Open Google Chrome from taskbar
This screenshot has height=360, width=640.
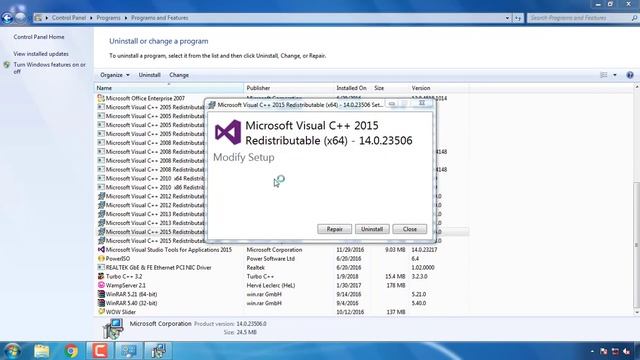71,351
